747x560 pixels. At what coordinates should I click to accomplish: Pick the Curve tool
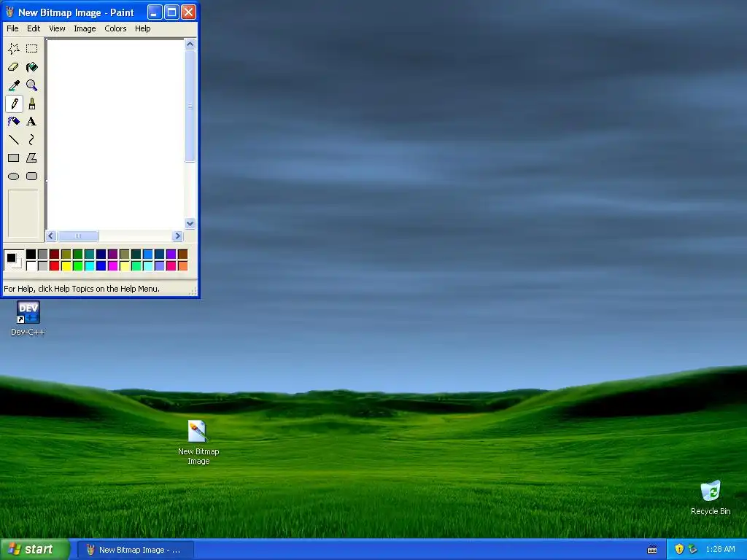32,139
